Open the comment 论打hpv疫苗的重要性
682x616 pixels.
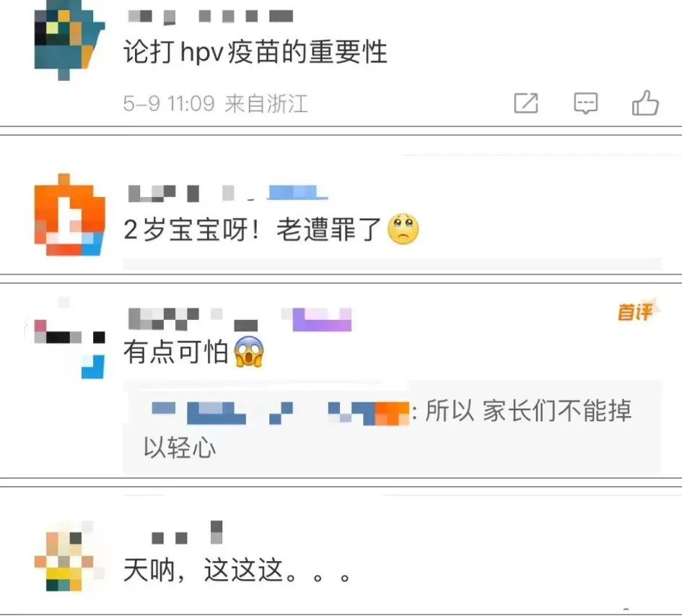[x=255, y=52]
